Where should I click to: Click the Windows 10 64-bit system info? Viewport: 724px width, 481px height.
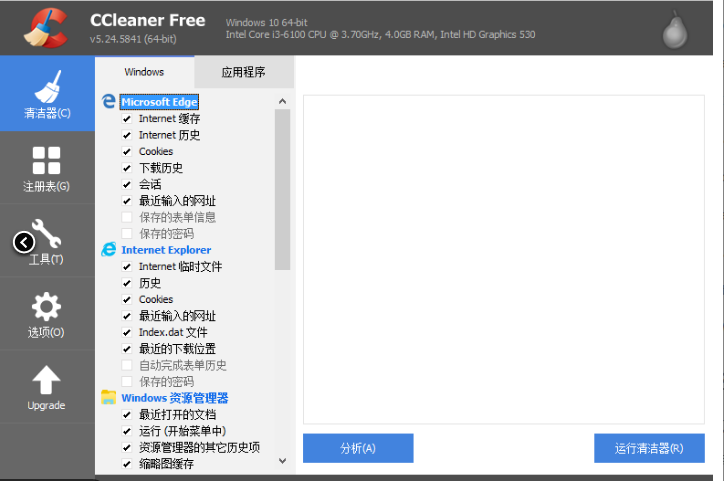pos(266,22)
